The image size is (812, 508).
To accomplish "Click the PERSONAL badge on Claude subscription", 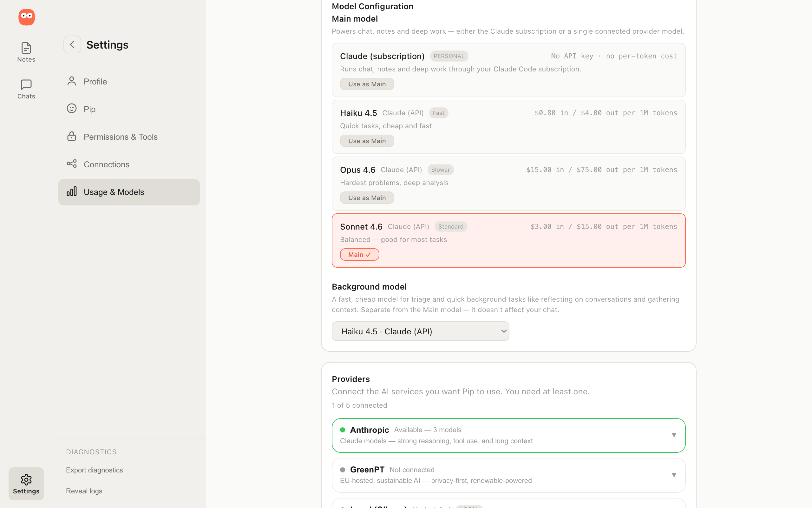I will coord(449,56).
